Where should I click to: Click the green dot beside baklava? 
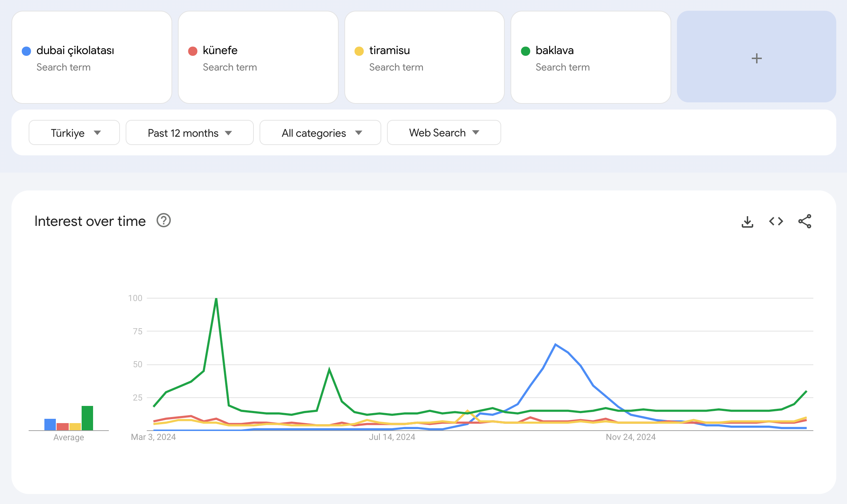point(525,51)
